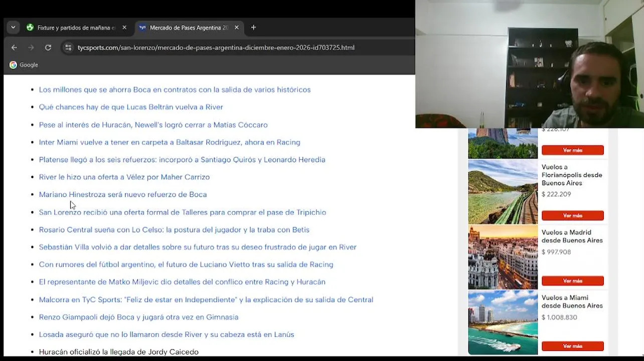This screenshot has height=361, width=644.
Task: Open a new browser tab
Action: (253, 28)
